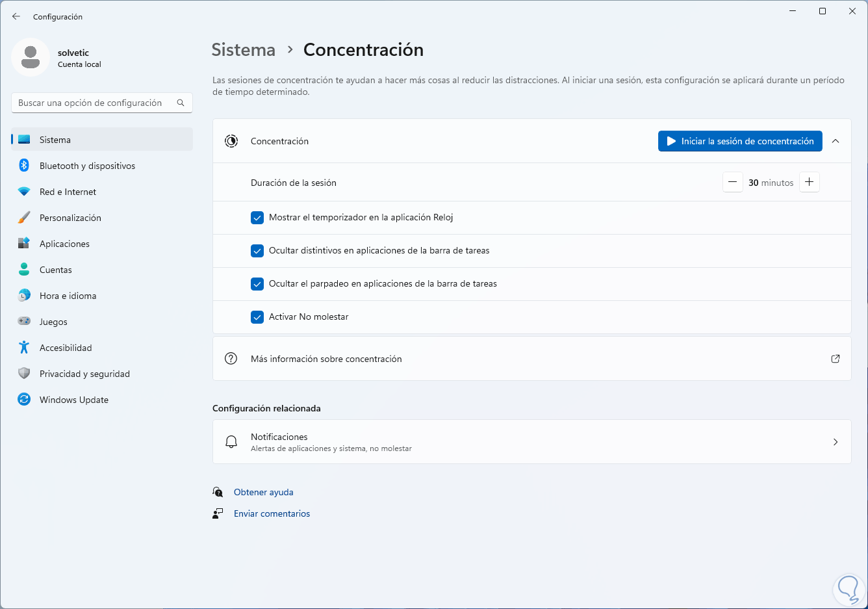
Task: Go to Hora e idioma section
Action: 68,296
